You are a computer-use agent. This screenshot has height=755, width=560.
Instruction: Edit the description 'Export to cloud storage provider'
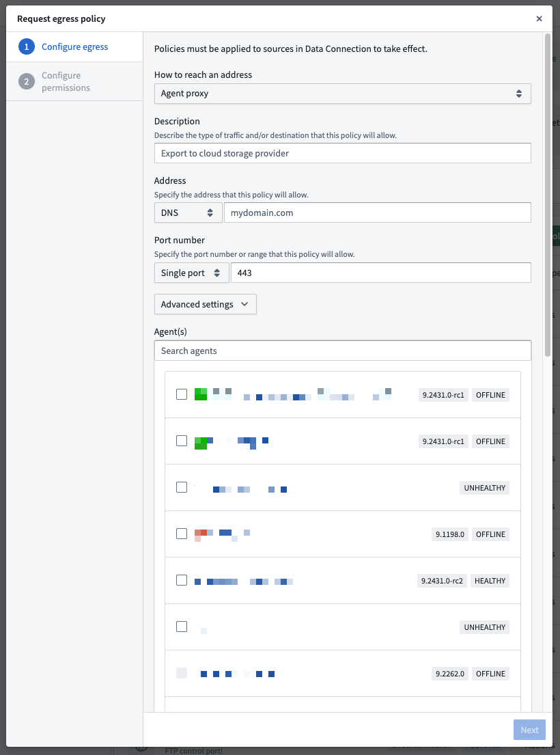342,152
